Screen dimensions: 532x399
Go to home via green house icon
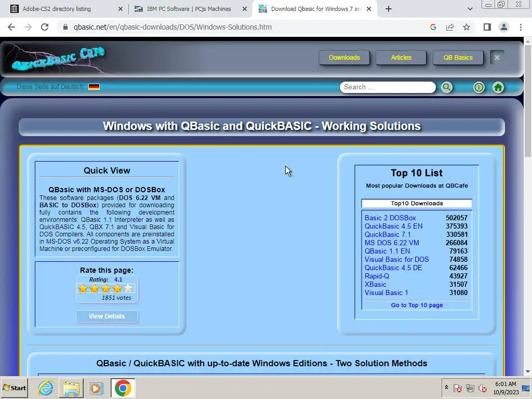pyautogui.click(x=498, y=87)
